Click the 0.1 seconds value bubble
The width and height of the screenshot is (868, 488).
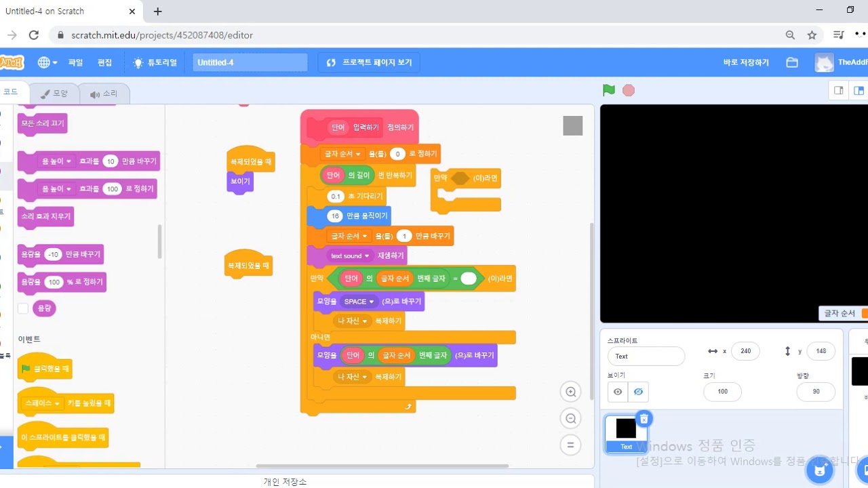pyautogui.click(x=336, y=197)
